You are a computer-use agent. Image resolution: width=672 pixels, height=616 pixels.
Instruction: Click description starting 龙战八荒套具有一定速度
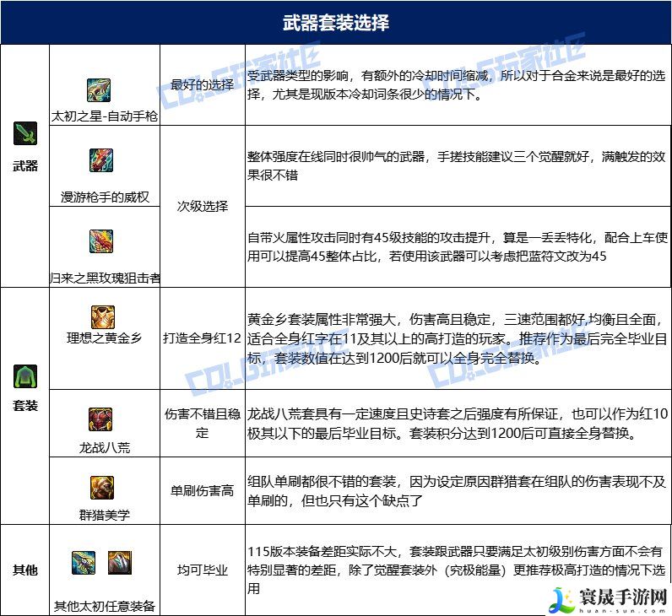pos(458,424)
